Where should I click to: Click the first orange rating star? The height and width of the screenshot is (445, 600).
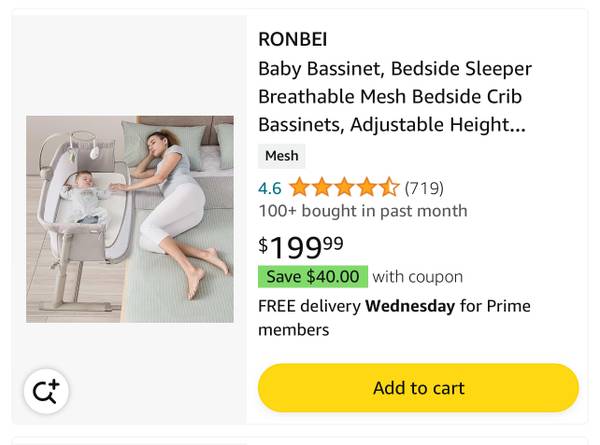299,188
